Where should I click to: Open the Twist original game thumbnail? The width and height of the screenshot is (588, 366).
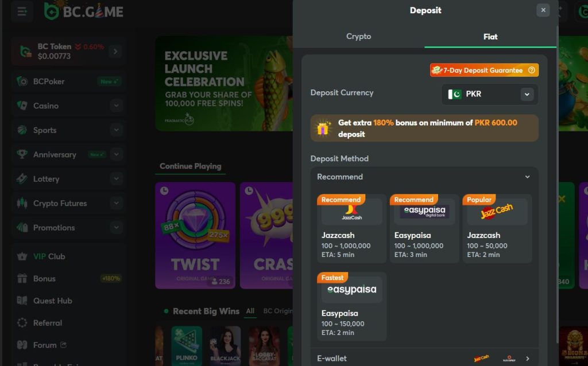(x=195, y=235)
